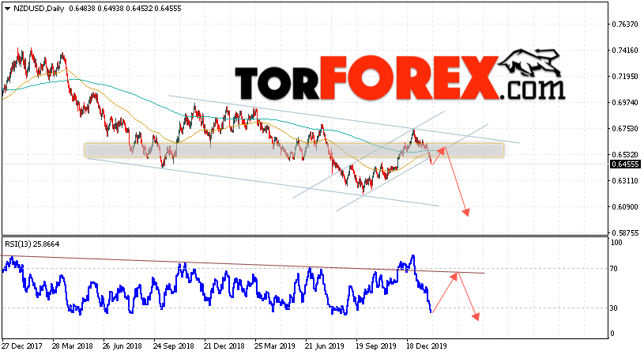
Task: Select the 27 Dec 2017 date label
Action: point(22,346)
